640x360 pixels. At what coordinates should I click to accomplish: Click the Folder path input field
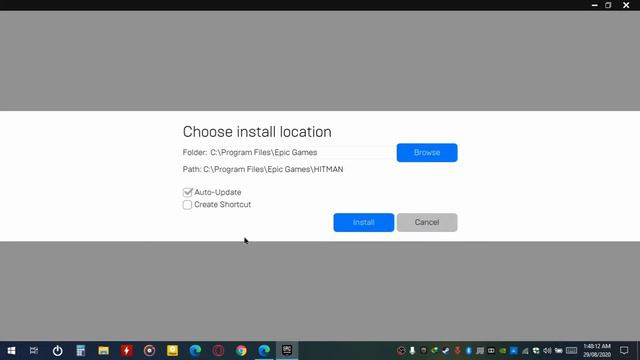pos(301,153)
